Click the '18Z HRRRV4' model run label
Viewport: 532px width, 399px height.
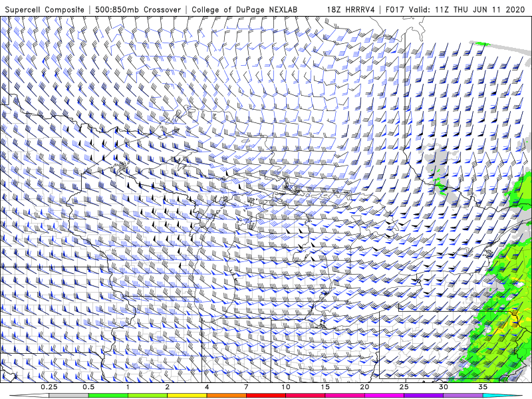pyautogui.click(x=350, y=10)
